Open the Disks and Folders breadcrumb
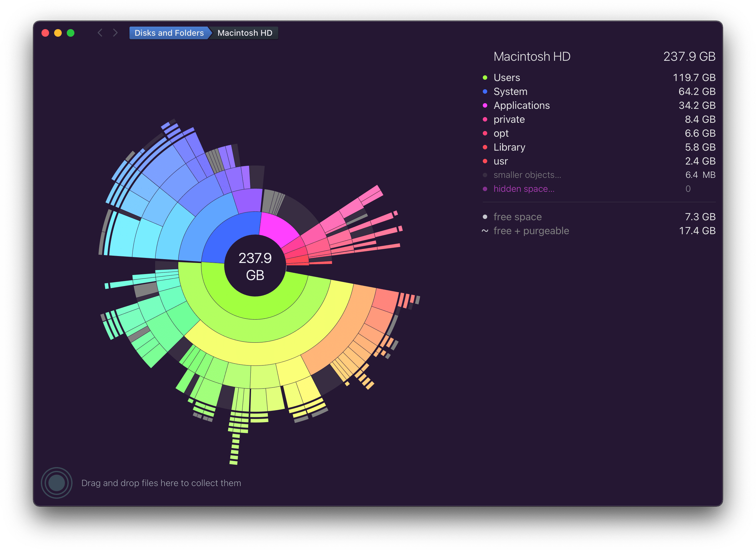This screenshot has width=756, height=550. point(169,33)
